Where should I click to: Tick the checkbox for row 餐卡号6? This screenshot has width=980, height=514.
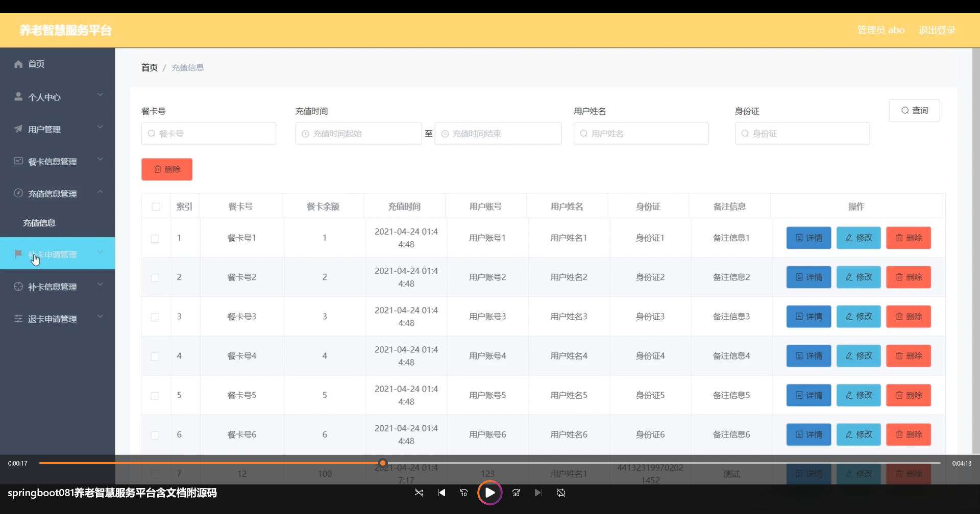coord(155,435)
